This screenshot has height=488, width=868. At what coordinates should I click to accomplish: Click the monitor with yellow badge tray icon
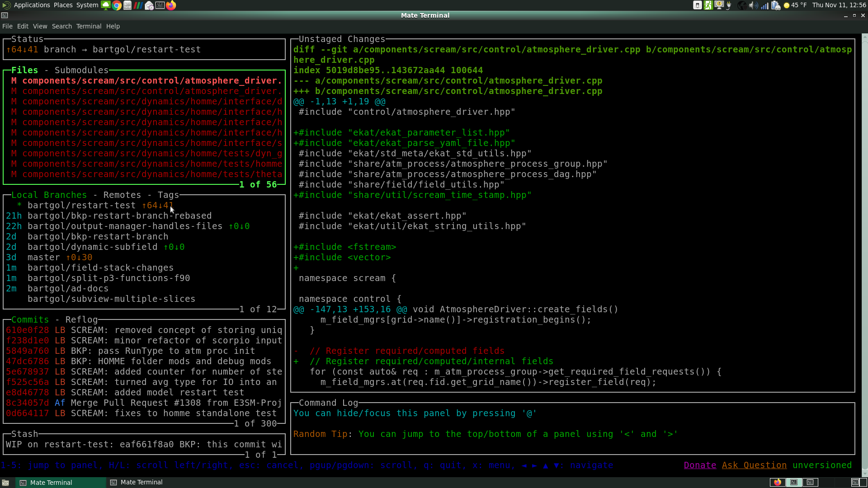tap(719, 5)
